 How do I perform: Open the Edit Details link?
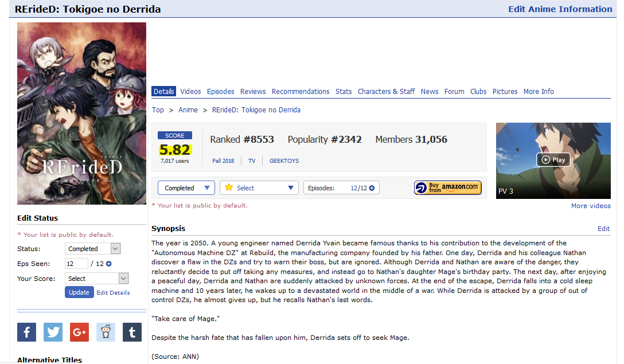pyautogui.click(x=113, y=292)
